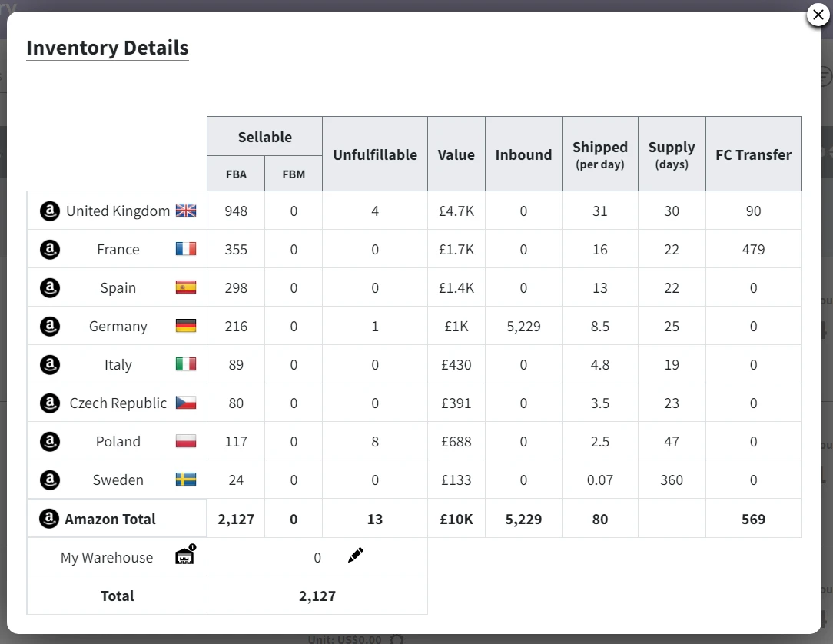Click the FBM sub-column header
This screenshot has height=644, width=833.
(x=294, y=174)
